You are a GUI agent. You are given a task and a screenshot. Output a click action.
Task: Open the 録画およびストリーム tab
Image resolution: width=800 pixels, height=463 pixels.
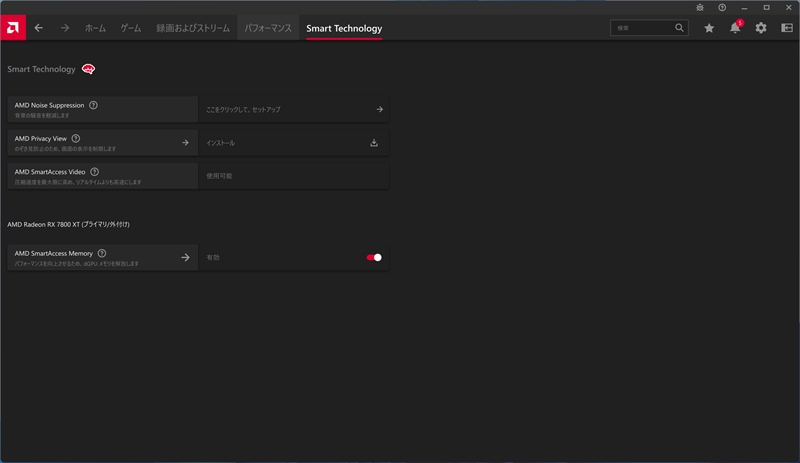click(193, 28)
